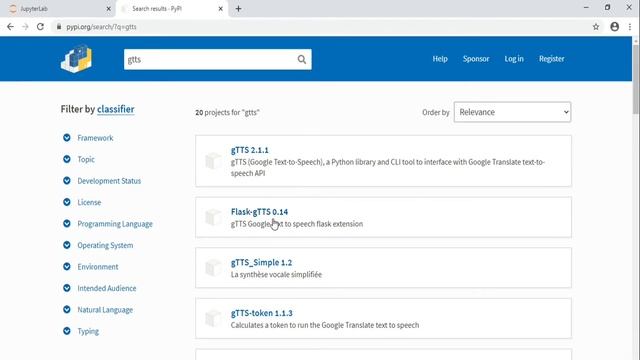The image size is (640, 360).
Task: Expand the Typing filter
Action: (x=67, y=331)
